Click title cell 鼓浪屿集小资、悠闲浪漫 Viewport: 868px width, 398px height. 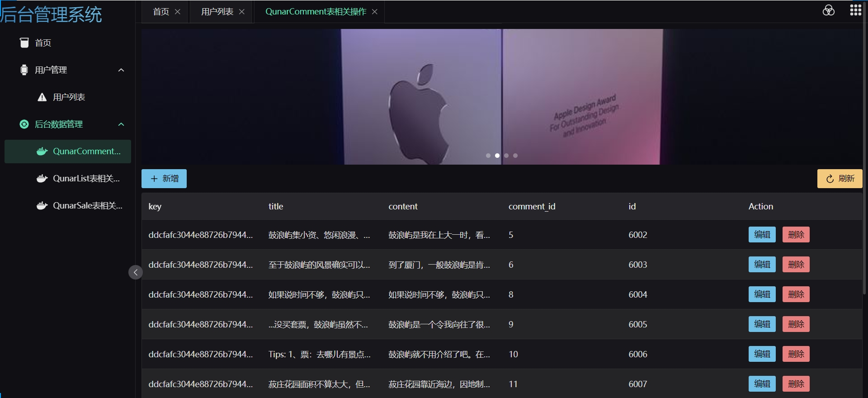pyautogui.click(x=319, y=235)
